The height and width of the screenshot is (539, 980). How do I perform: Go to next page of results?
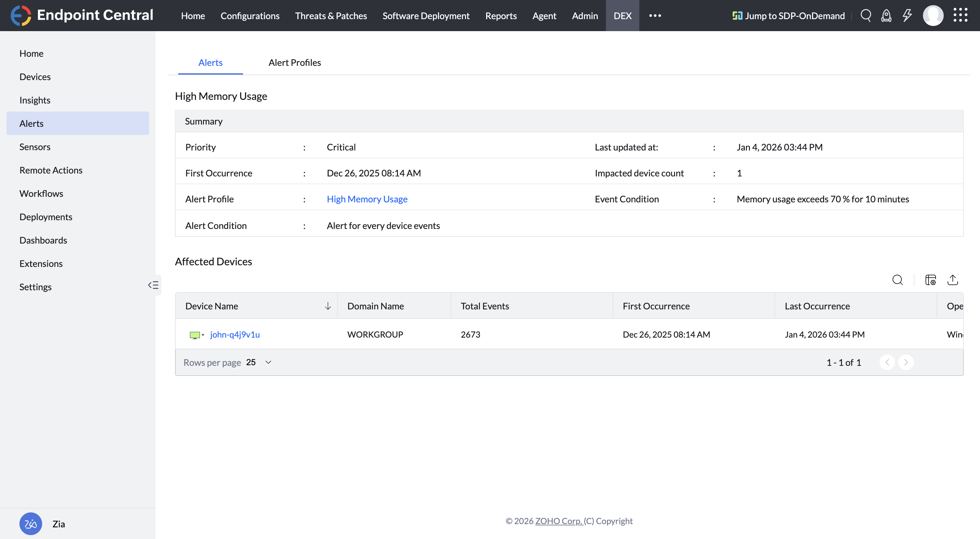tap(906, 362)
